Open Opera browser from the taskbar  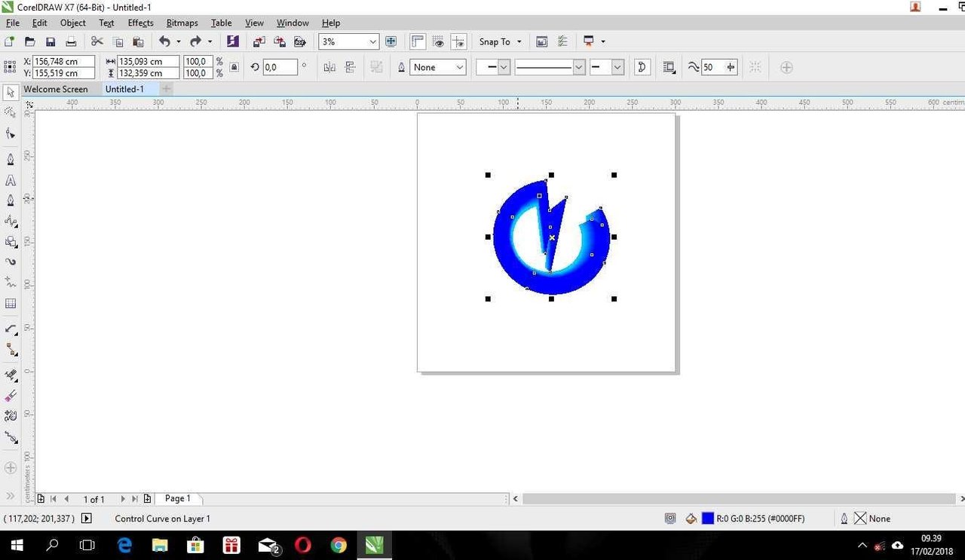pos(302,545)
